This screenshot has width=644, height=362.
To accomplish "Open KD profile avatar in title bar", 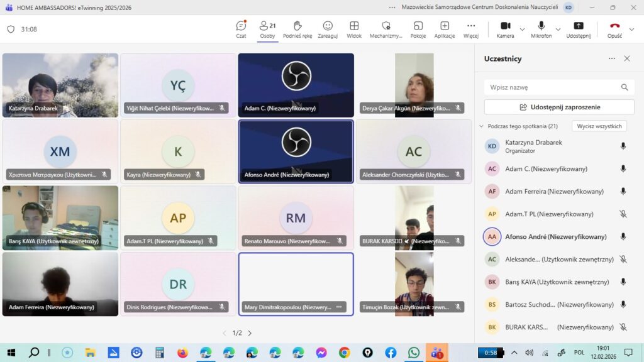I will click(569, 8).
